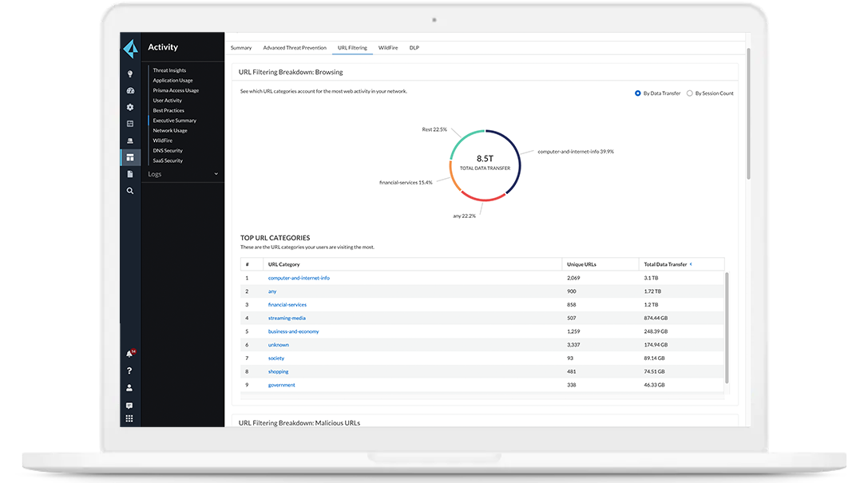Expand the Logs section chevron

tap(216, 173)
